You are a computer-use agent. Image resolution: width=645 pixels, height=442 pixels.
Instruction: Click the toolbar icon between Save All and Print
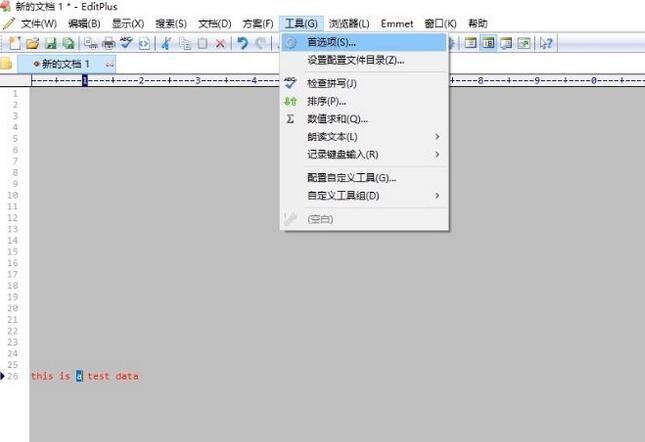click(90, 43)
